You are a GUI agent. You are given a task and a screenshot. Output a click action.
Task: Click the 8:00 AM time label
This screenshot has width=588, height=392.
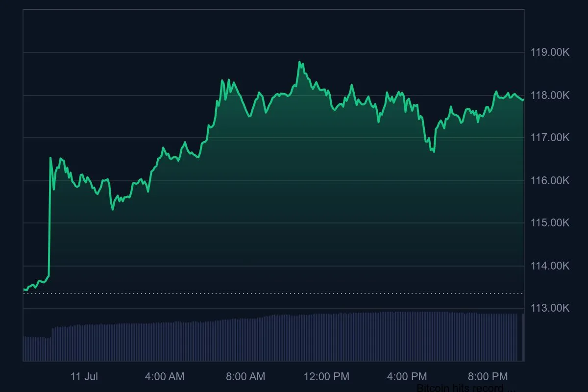[x=245, y=376]
